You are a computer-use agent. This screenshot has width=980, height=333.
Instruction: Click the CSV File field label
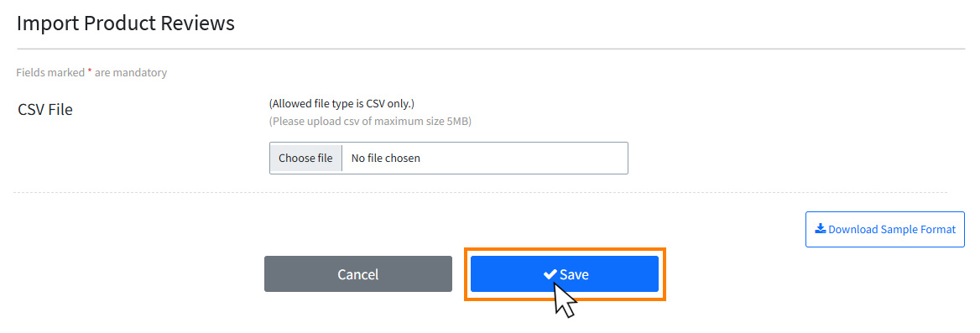(45, 110)
